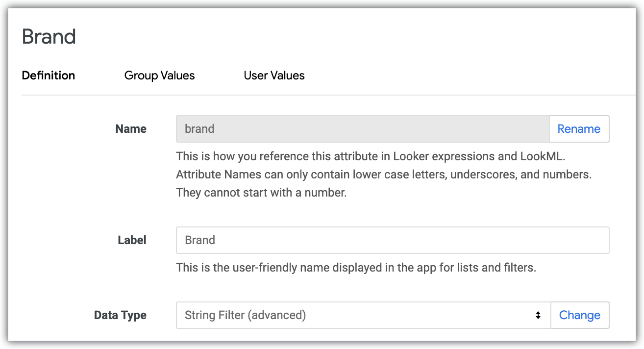Select the Definition tab

[49, 75]
